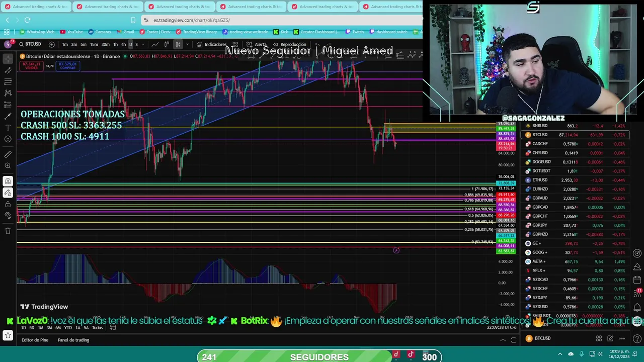
Task: Open the user profile avatar menu
Action: [x=7, y=44]
